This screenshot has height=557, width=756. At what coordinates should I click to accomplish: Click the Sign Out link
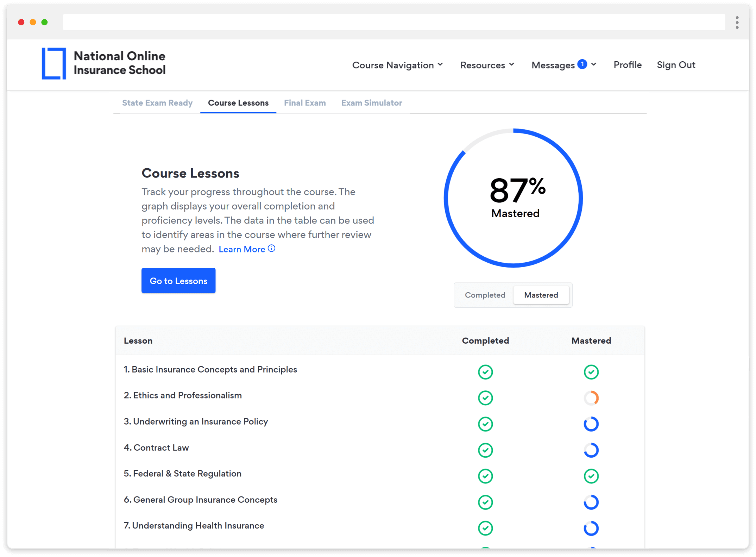(676, 65)
